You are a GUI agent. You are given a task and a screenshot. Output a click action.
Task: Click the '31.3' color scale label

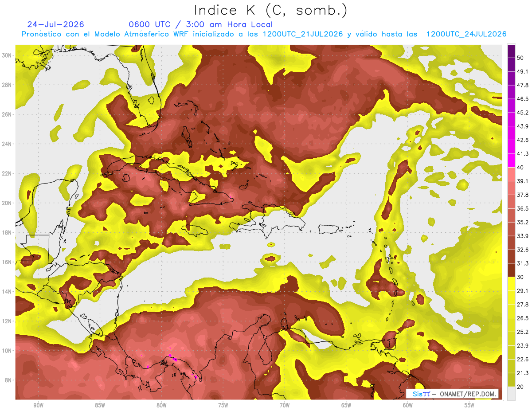pos(522,263)
